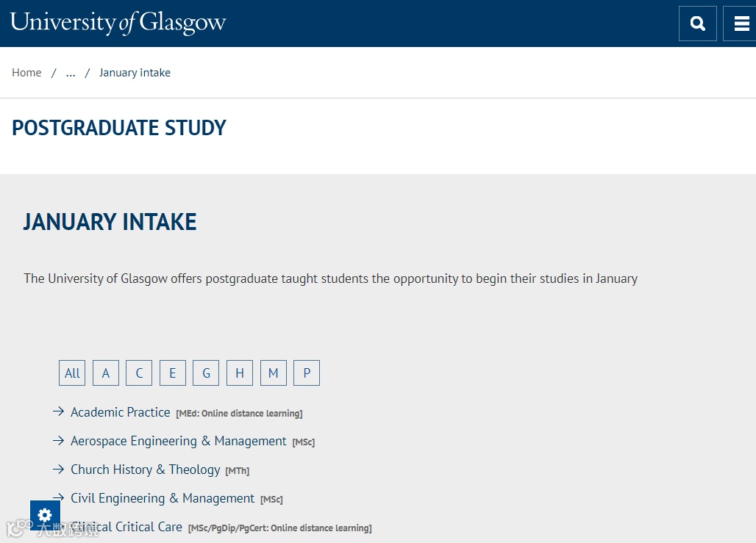
Task: Open Civil Engineering & Management link
Action: click(163, 498)
